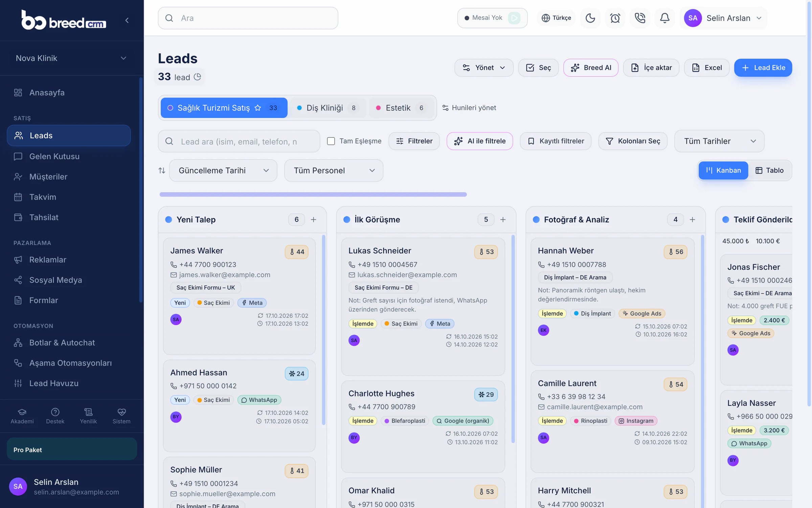Focus the top Ara search field
Image resolution: width=812 pixels, height=508 pixels.
click(248, 18)
